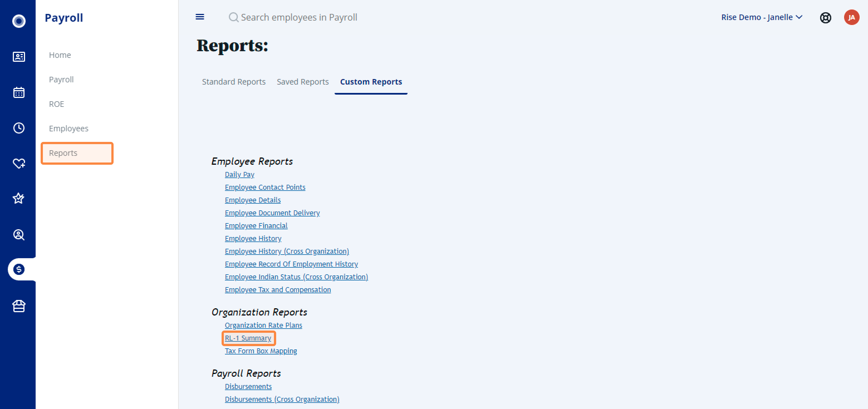Open the star recognition sidebar icon

[19, 198]
